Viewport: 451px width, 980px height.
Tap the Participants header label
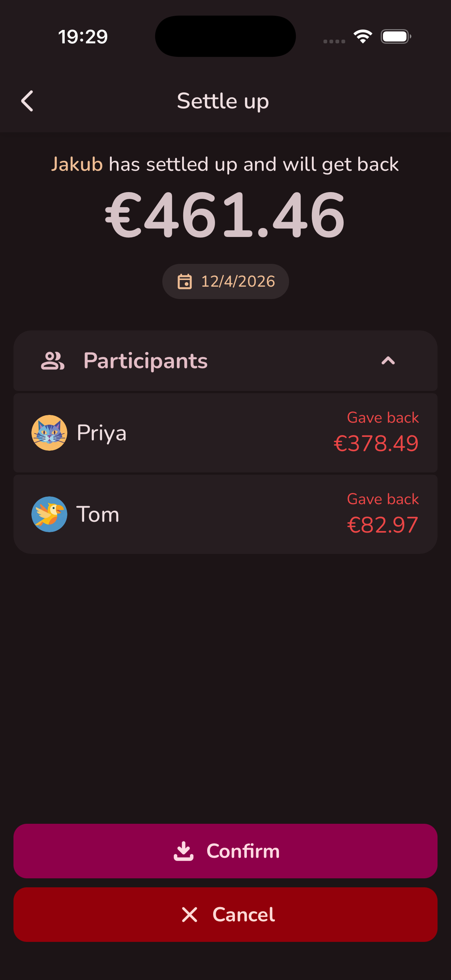tap(145, 361)
